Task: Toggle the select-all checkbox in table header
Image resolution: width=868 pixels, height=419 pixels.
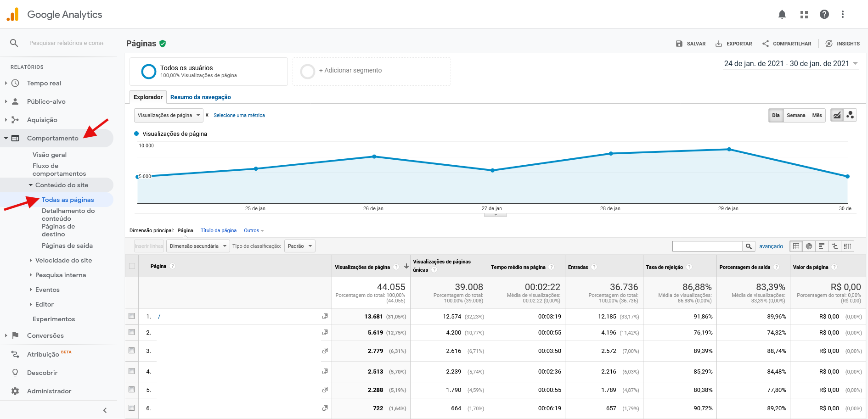Action: [132, 266]
